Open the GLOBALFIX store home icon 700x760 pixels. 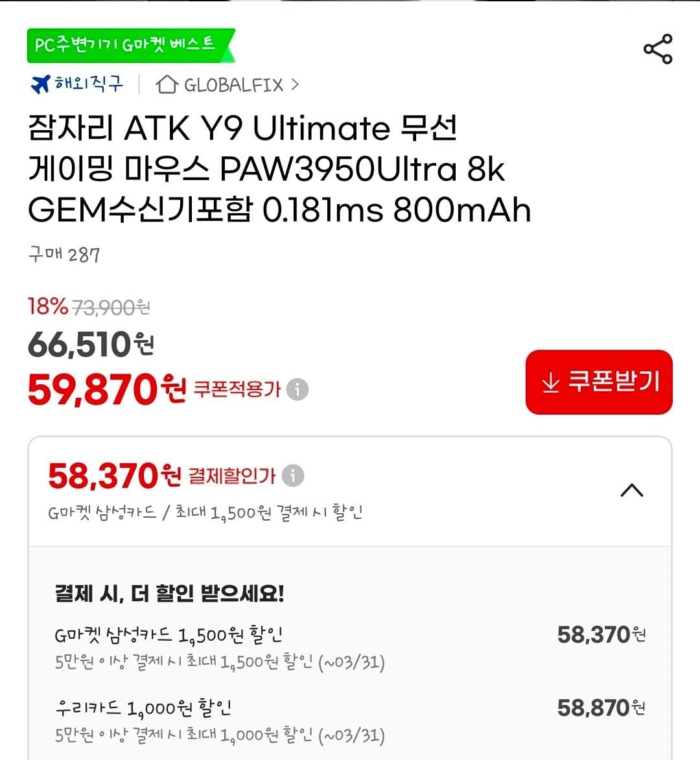(167, 84)
